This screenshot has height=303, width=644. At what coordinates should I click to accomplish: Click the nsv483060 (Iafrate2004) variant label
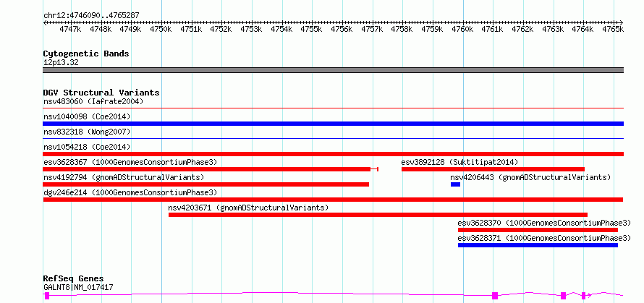93,101
